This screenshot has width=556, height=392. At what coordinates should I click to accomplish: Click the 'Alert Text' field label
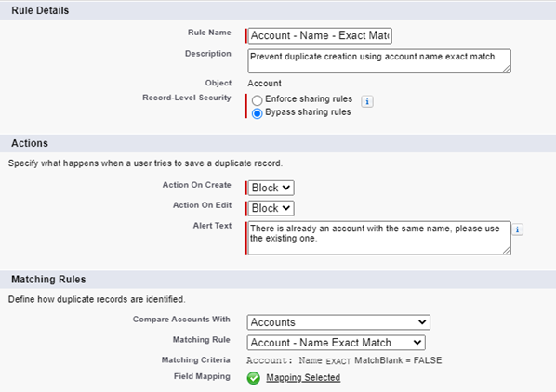click(x=212, y=226)
